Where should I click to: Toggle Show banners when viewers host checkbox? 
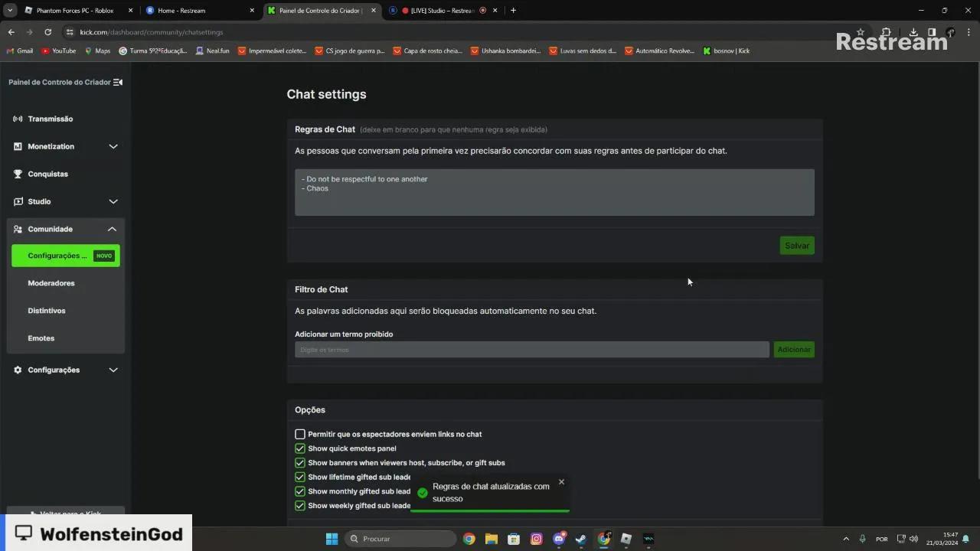(x=300, y=463)
